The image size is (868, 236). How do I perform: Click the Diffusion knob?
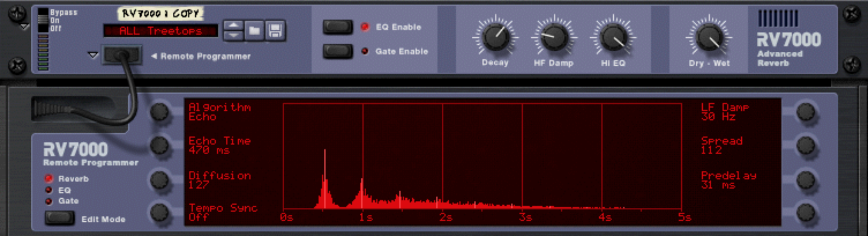pos(160,179)
